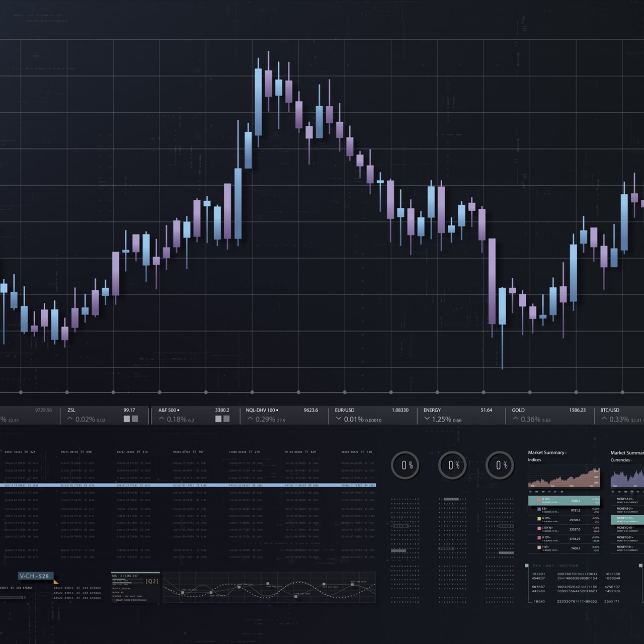The height and width of the screenshot is (644, 644).
Task: Click the up arrow beside A&F 500 0.18%
Action: [x=162, y=419]
